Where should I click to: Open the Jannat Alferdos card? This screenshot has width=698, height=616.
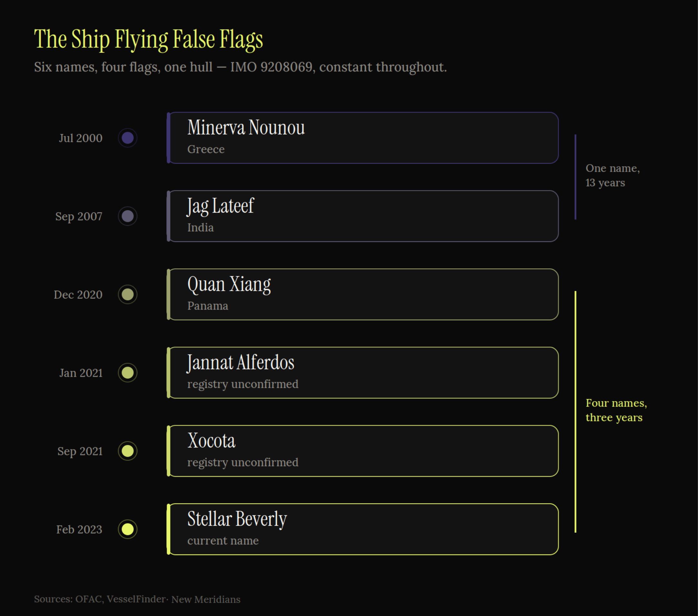363,373
